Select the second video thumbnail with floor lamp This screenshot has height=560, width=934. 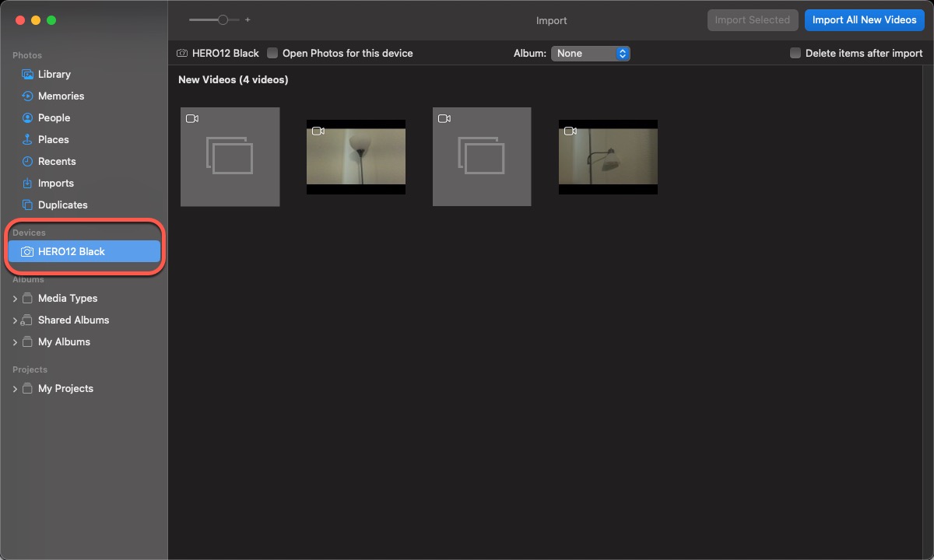(x=356, y=157)
